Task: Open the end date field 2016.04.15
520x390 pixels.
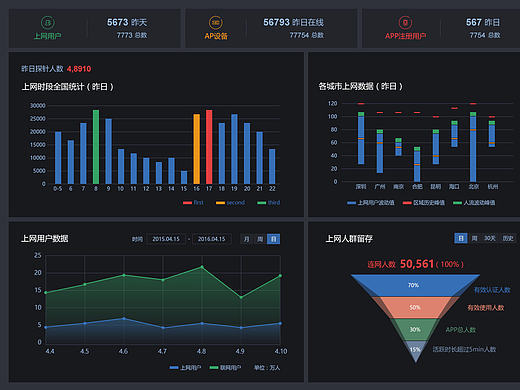Action: click(x=212, y=239)
